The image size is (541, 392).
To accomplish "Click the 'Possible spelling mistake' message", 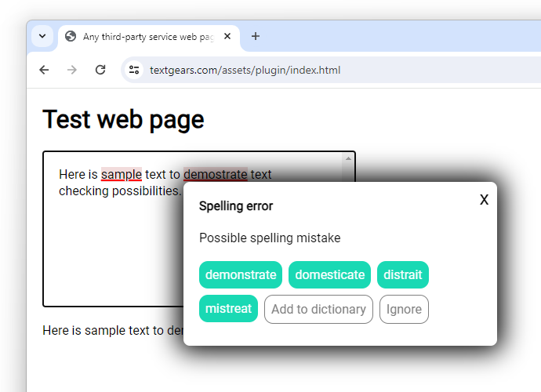I will [270, 238].
